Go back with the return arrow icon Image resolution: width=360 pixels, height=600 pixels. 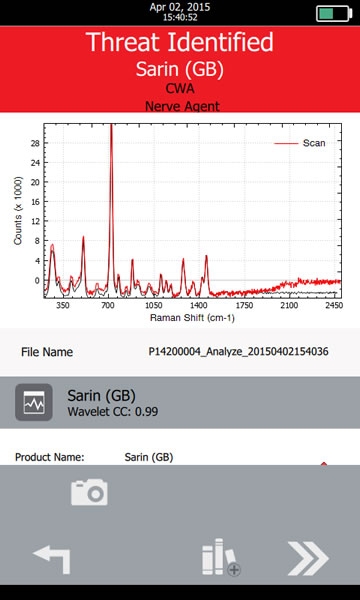coord(52,561)
